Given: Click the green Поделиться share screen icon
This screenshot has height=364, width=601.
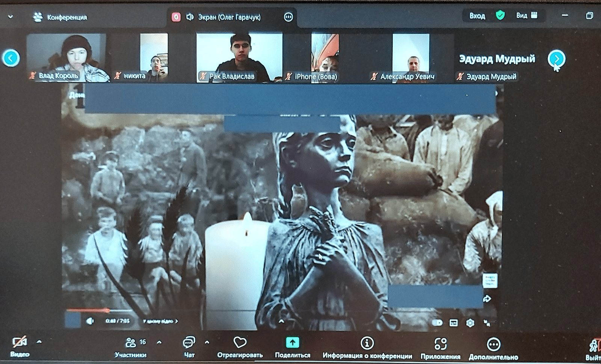Looking at the screenshot, I should (x=292, y=343).
